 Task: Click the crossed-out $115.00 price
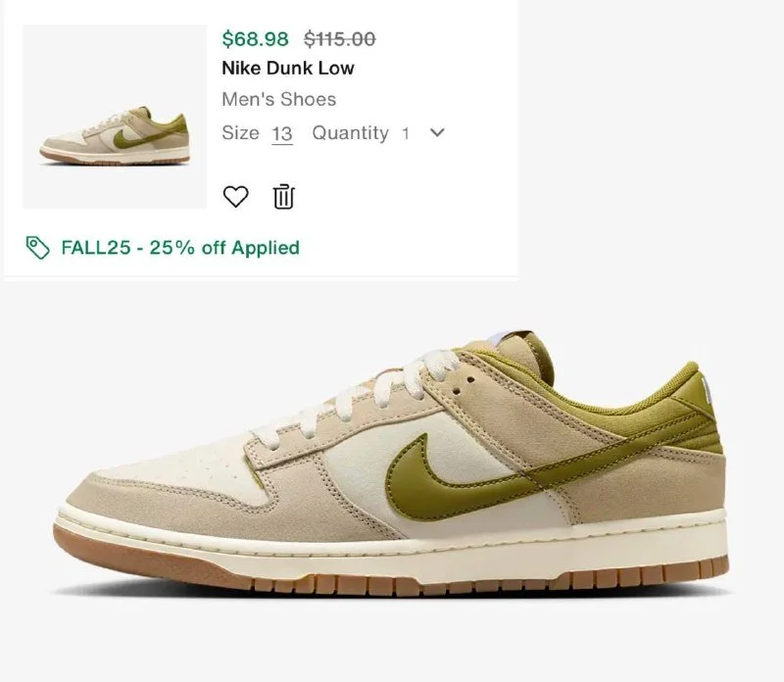click(340, 39)
